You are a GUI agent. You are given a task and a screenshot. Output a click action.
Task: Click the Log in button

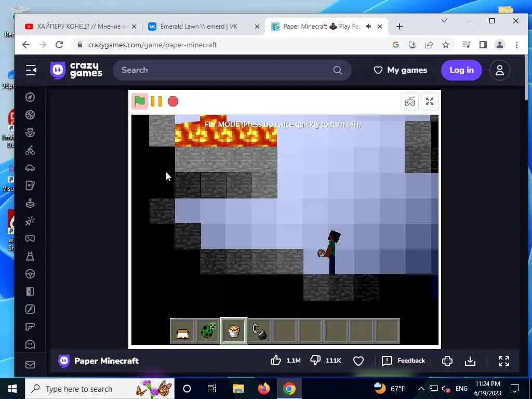(x=461, y=70)
